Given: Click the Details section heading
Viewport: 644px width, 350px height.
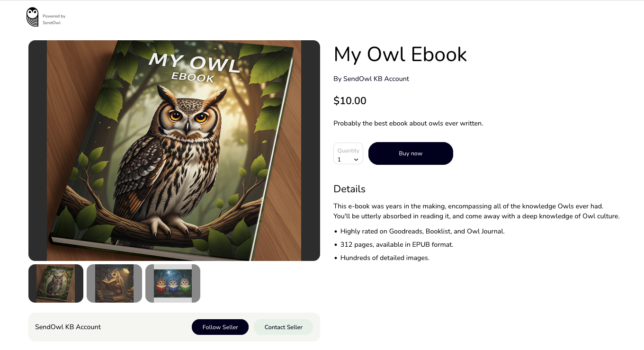Looking at the screenshot, I should pyautogui.click(x=349, y=189).
